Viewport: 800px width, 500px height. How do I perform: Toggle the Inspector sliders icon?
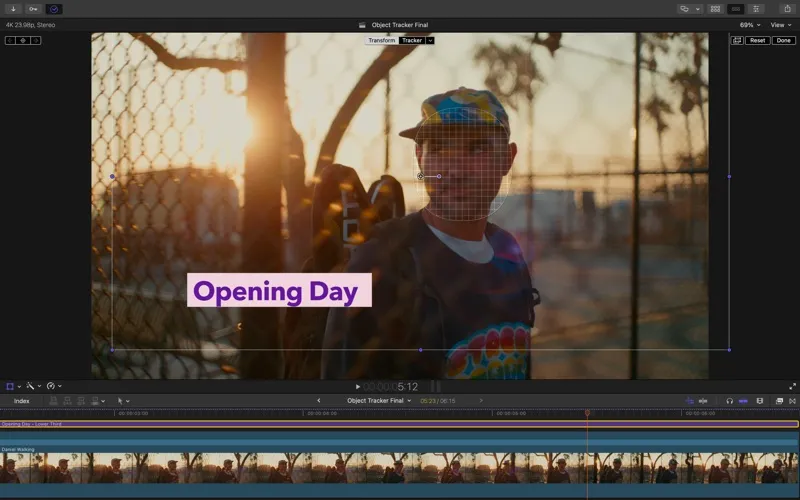[x=756, y=9]
